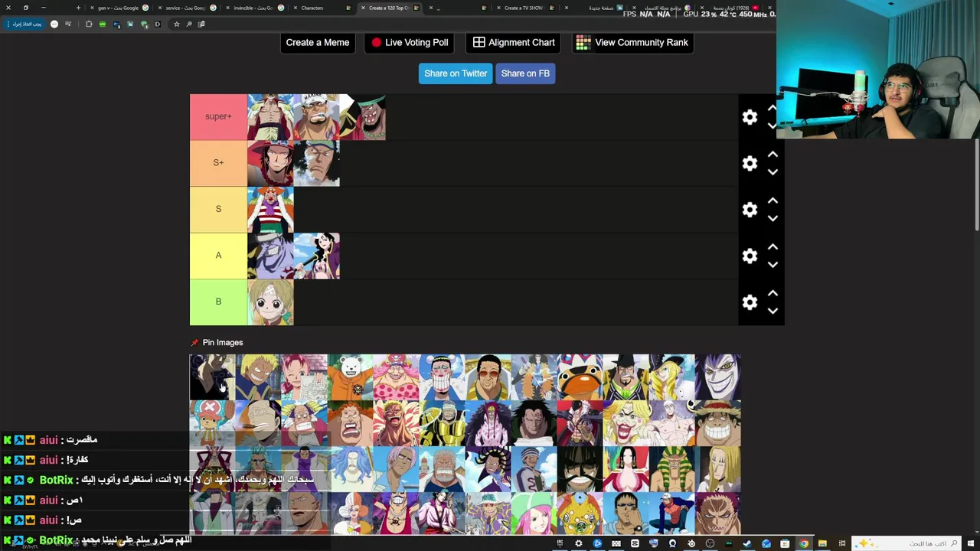Click View Community Rank button
The height and width of the screenshot is (551, 980).
[632, 43]
